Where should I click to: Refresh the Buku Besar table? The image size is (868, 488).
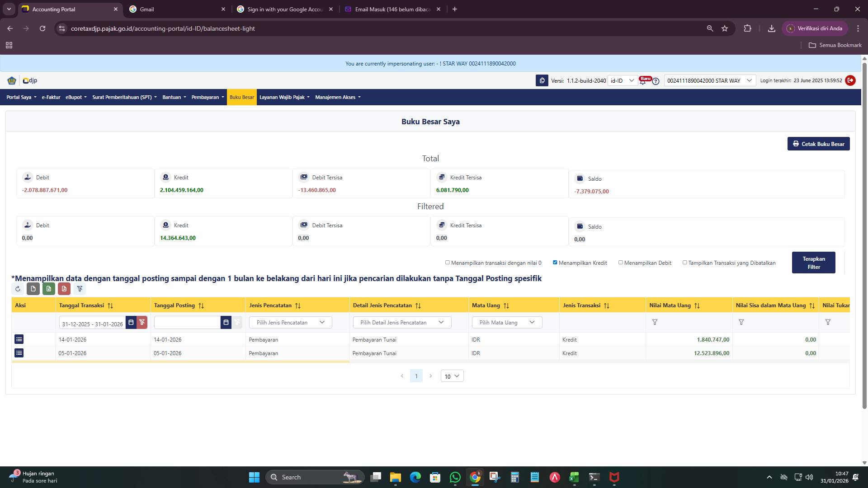pos(18,289)
